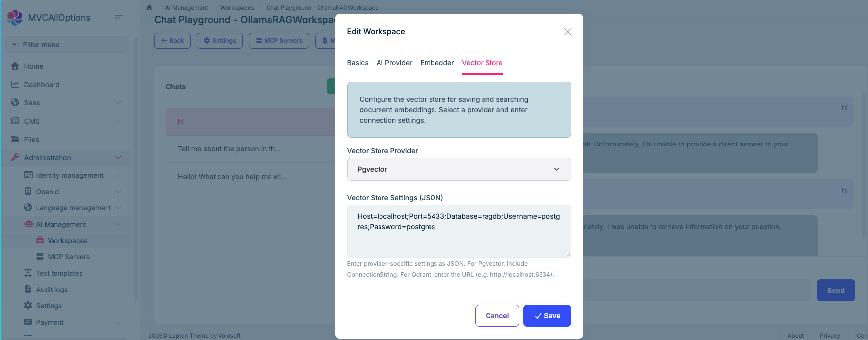Click the AI Management robot icon
Image resolution: width=868 pixels, height=340 pixels.
tap(29, 224)
